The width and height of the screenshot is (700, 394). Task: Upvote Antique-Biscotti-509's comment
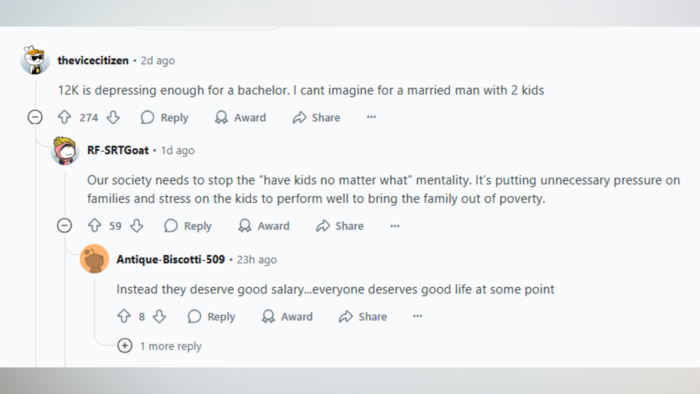click(x=124, y=316)
